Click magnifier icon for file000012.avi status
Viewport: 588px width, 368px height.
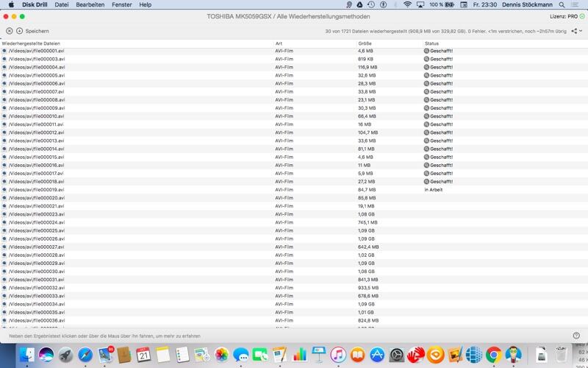(427, 132)
